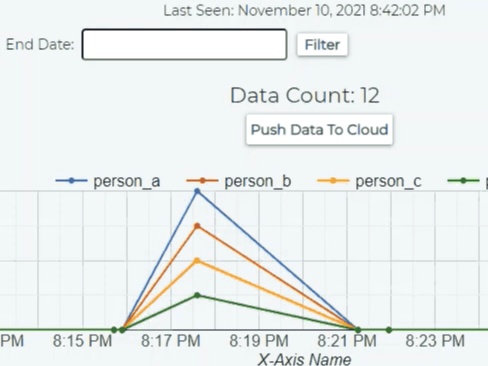This screenshot has width=488, height=366.
Task: Select the leftmost green baseline data point
Action: click(114, 330)
